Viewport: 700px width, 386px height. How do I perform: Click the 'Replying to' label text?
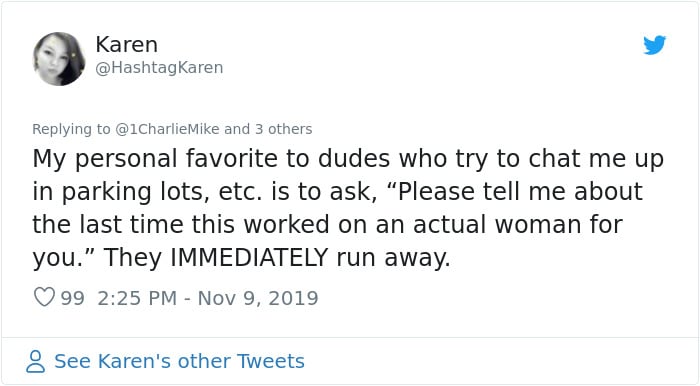(71, 129)
